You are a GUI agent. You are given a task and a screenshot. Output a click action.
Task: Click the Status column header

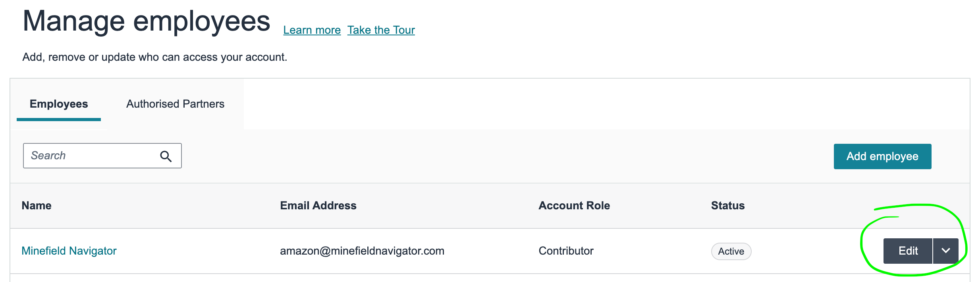(727, 206)
